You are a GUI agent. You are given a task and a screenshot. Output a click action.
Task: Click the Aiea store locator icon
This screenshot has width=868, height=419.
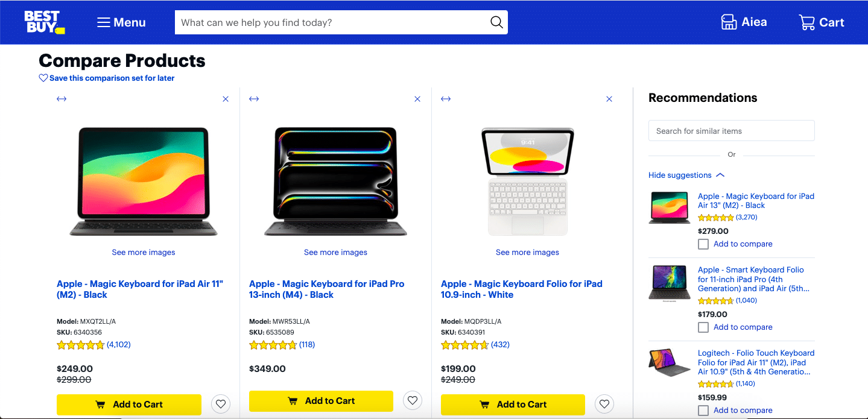tap(729, 22)
